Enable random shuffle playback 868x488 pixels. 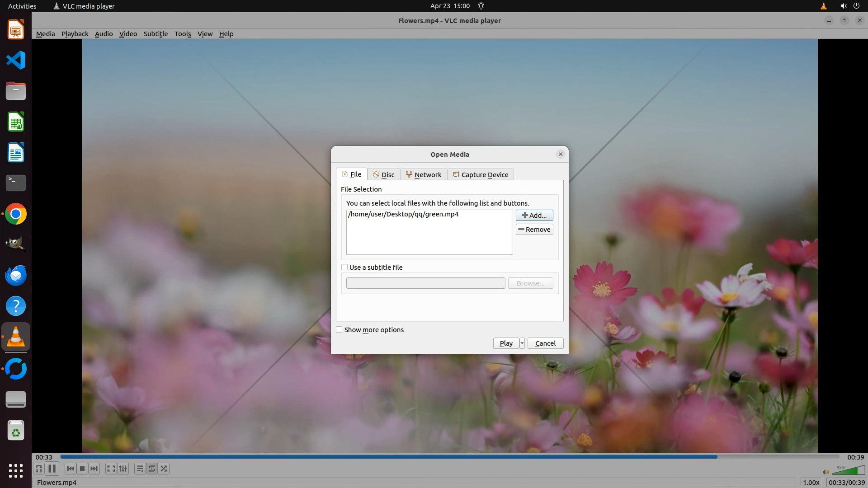[x=164, y=469]
